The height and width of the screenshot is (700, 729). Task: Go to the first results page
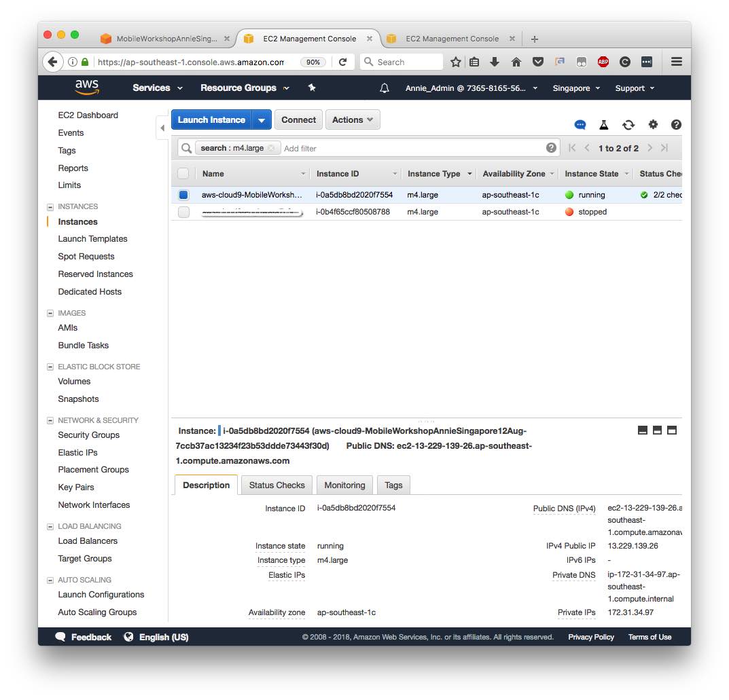tap(572, 148)
